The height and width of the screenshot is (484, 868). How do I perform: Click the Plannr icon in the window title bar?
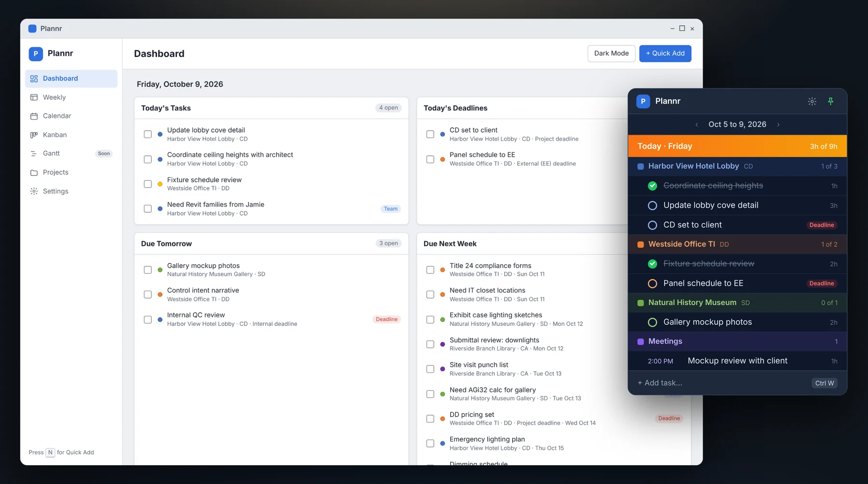[32, 28]
